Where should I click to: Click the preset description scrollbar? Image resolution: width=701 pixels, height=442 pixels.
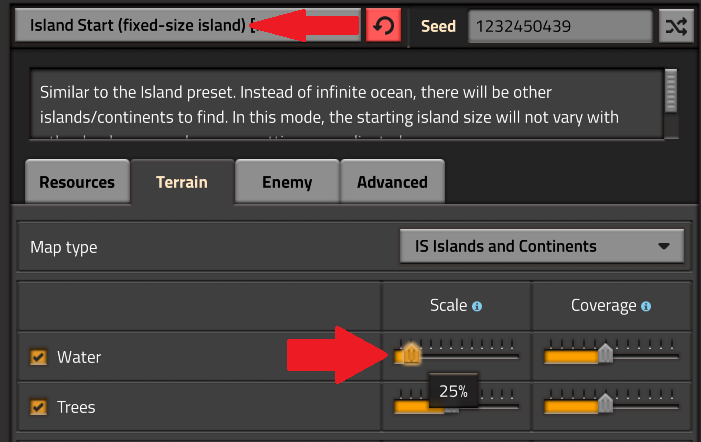click(671, 104)
